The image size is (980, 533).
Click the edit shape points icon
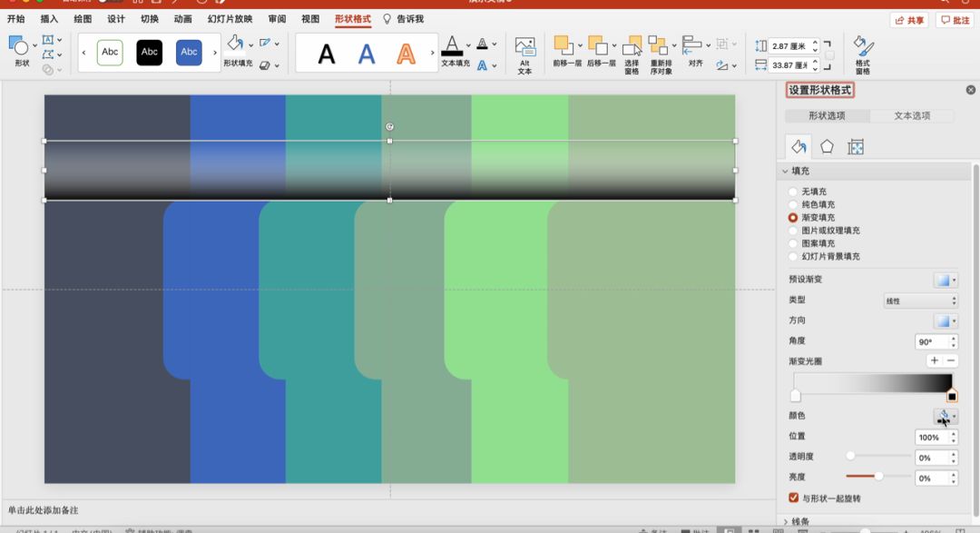tap(48, 55)
